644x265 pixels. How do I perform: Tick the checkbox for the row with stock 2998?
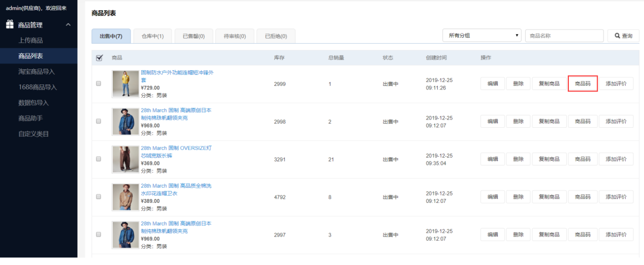pyautogui.click(x=99, y=122)
